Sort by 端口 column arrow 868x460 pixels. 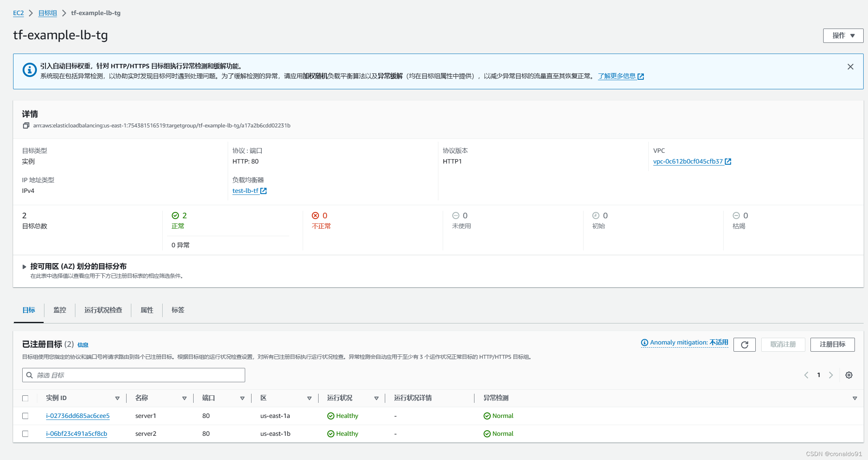[x=242, y=398]
